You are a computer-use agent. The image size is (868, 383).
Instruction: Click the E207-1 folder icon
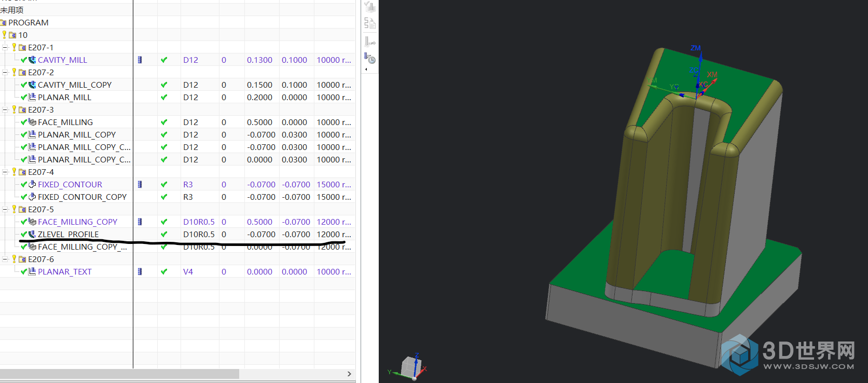[x=22, y=47]
